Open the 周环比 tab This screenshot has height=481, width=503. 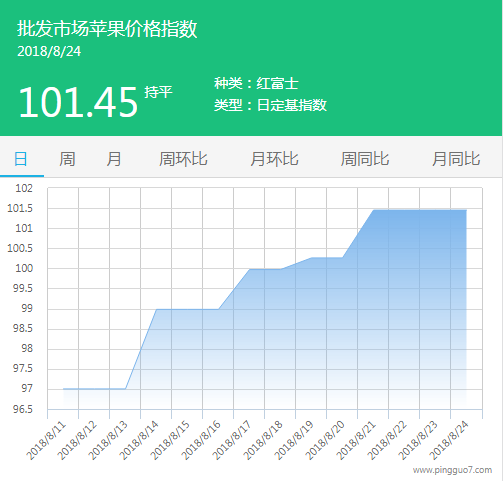coord(183,159)
